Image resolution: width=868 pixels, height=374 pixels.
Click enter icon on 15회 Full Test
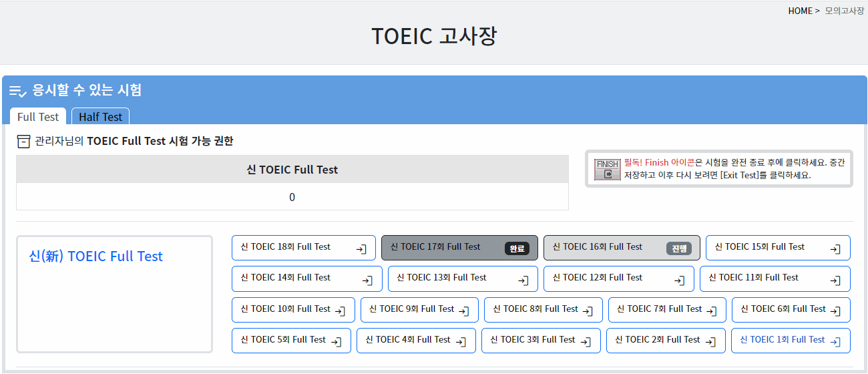click(x=835, y=249)
